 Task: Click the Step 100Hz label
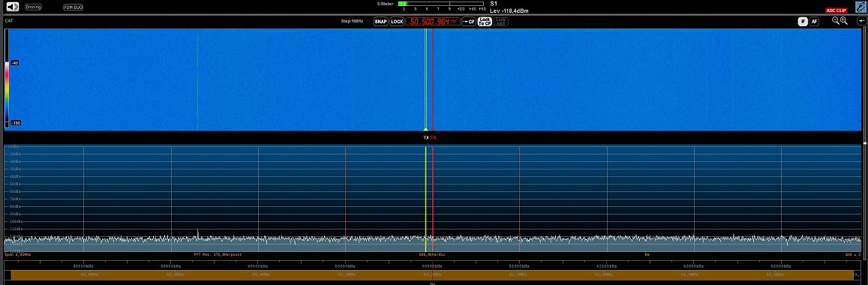(x=352, y=21)
